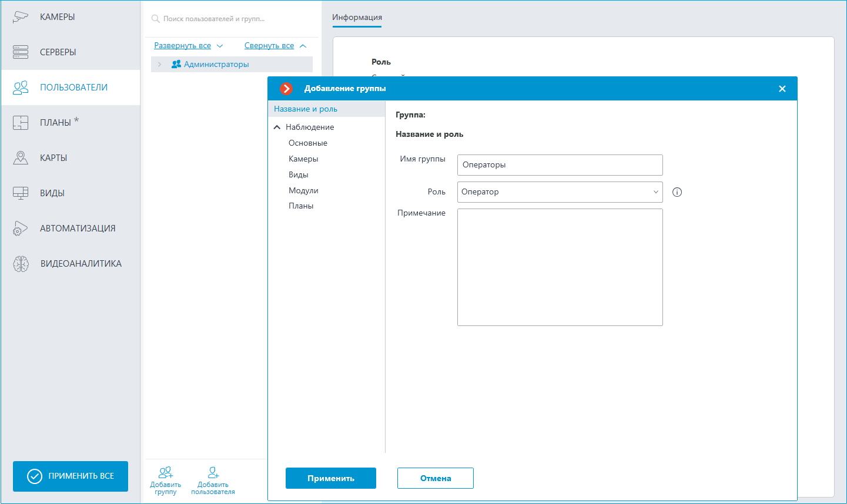The width and height of the screenshot is (847, 504).
Task: Go to ПОЛЬЗОВАТЕЛИ section
Action: [x=71, y=88]
